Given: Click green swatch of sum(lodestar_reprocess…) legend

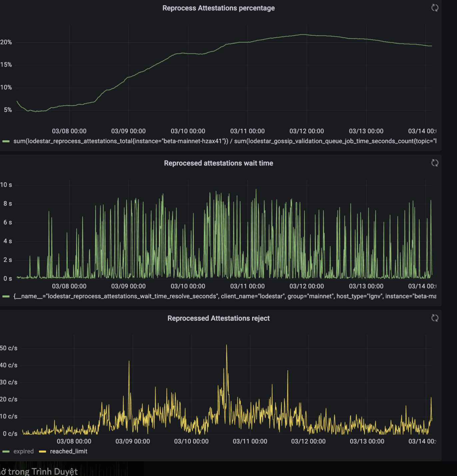Looking at the screenshot, I should 6,141.
